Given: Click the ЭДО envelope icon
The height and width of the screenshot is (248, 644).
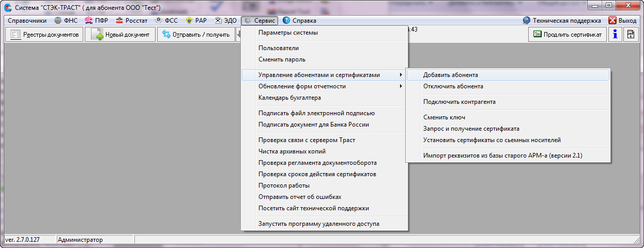Looking at the screenshot, I should pos(218,21).
